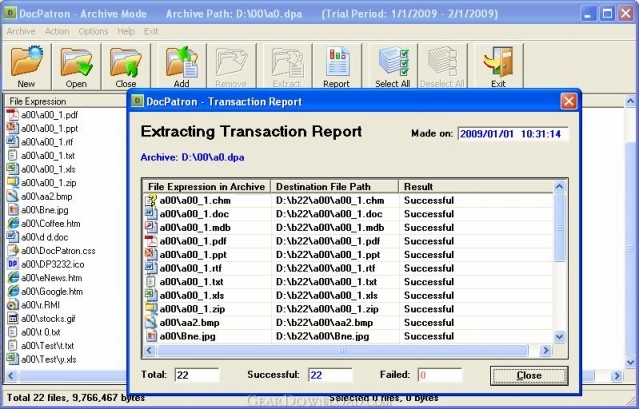Click the Close archive folder icon in toolbar
The width and height of the screenshot is (639, 409).
tap(126, 62)
